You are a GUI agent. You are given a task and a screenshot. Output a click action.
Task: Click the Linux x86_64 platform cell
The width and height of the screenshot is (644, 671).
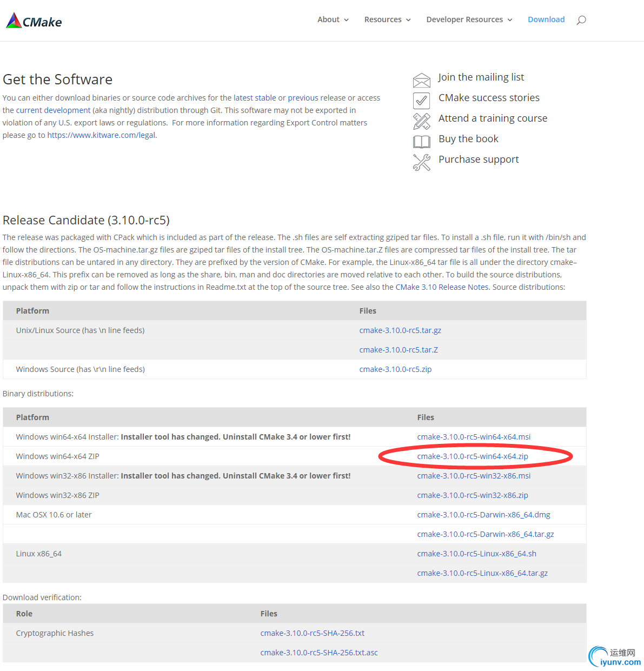coord(38,554)
